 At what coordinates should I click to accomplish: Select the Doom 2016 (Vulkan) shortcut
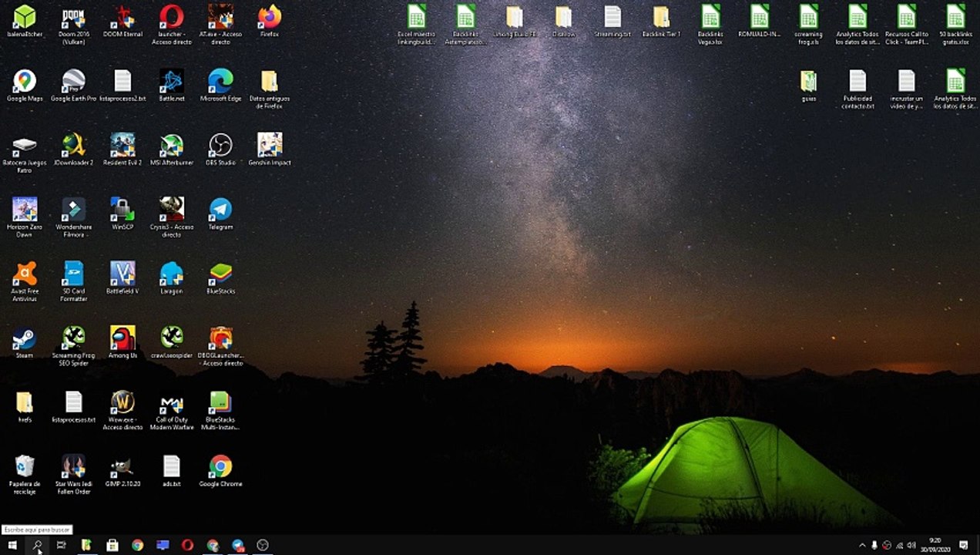point(73,25)
